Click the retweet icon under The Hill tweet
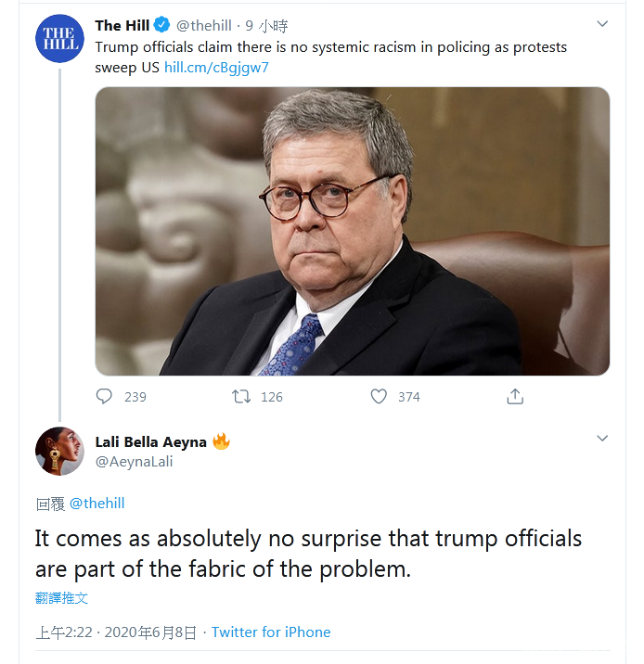The image size is (644, 664). coord(241,396)
